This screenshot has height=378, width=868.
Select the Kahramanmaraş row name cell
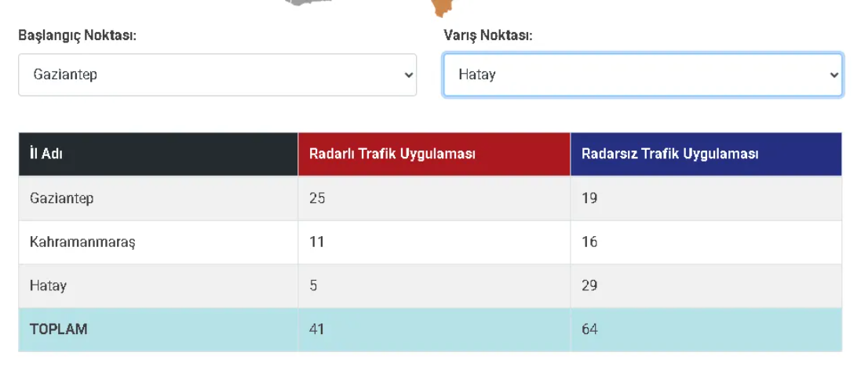(159, 242)
